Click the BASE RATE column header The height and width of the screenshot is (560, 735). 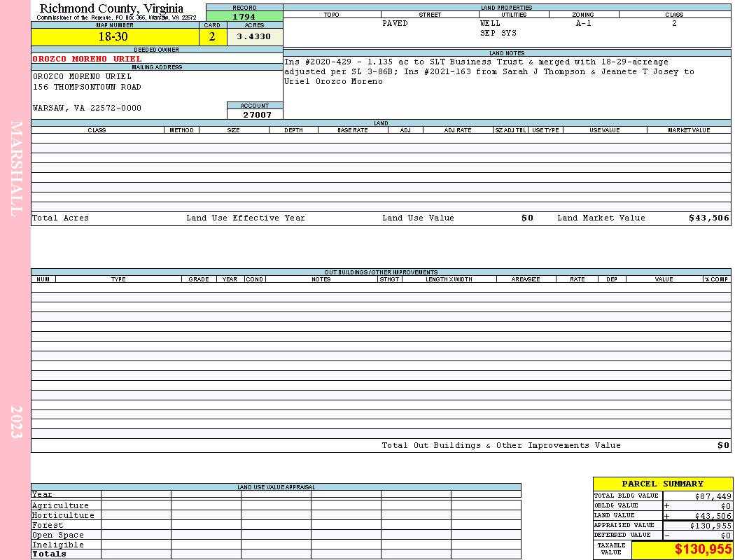[x=353, y=130]
